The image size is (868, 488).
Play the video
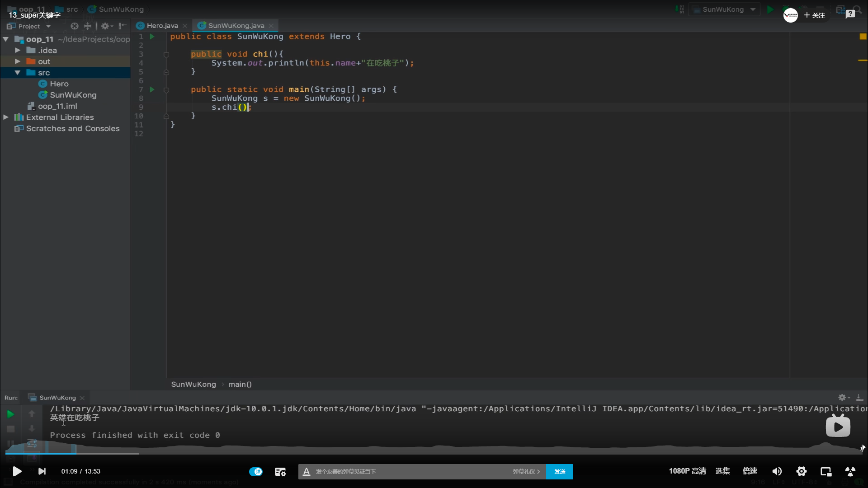pos(17,471)
